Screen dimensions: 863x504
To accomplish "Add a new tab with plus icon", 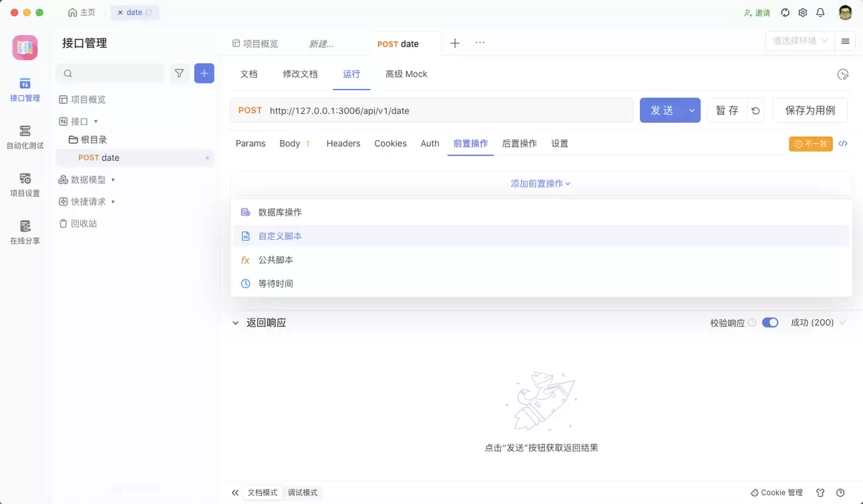I will point(455,43).
